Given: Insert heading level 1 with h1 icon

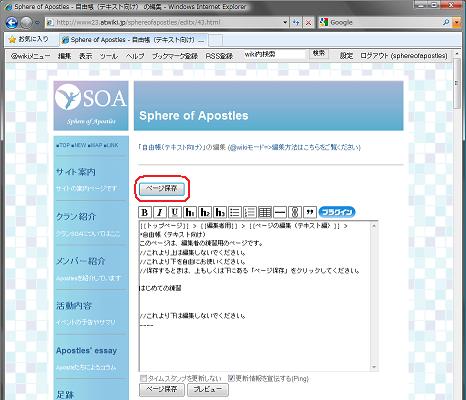Looking at the screenshot, I should (190, 212).
